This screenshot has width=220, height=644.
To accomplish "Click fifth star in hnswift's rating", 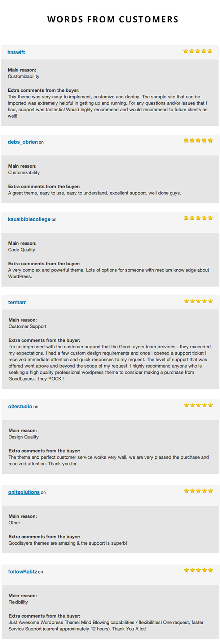I will [x=210, y=51].
